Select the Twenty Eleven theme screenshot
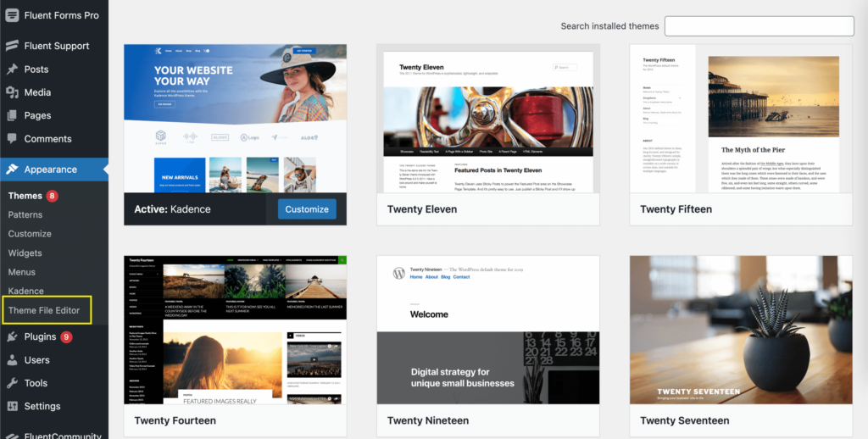This screenshot has width=868, height=439. coord(488,119)
